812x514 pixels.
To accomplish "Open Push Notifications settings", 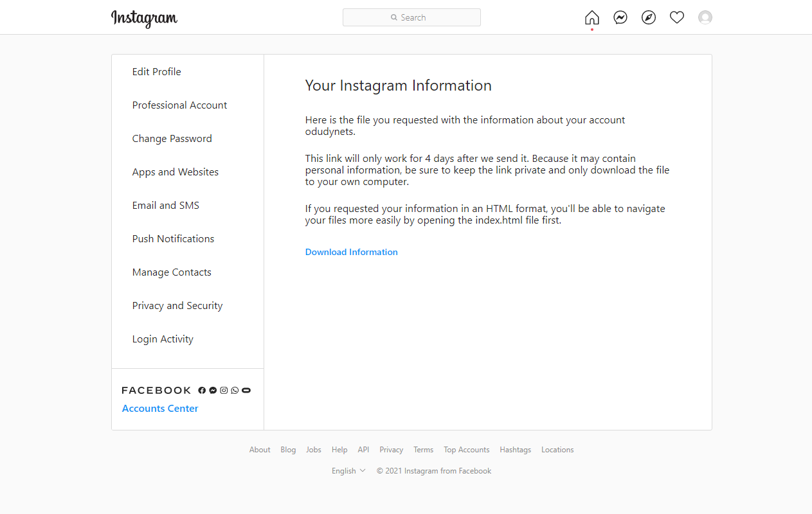I will pyautogui.click(x=188, y=238).
